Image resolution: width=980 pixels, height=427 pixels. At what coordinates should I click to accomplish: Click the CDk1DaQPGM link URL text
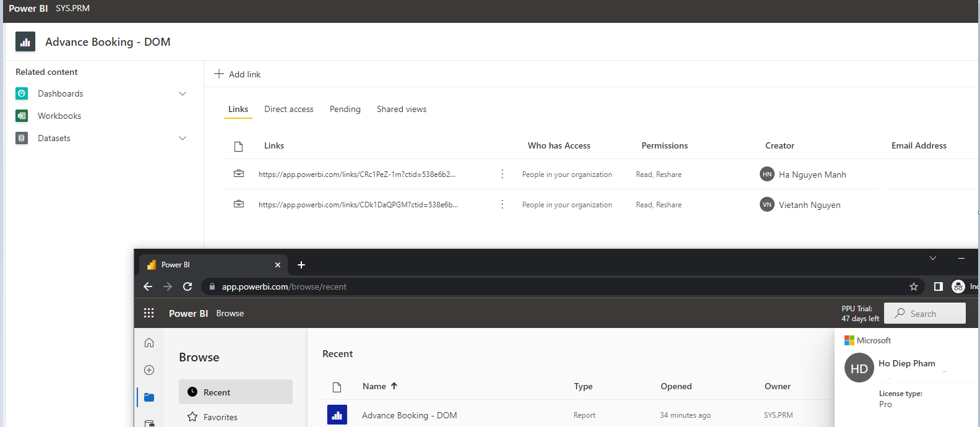coord(358,205)
